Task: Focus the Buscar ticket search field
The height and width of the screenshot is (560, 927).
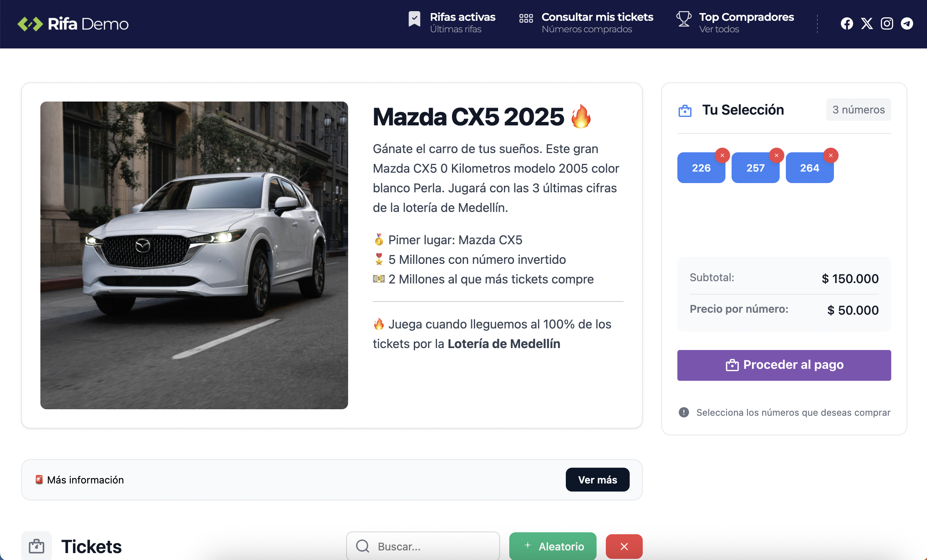Action: pyautogui.click(x=423, y=546)
